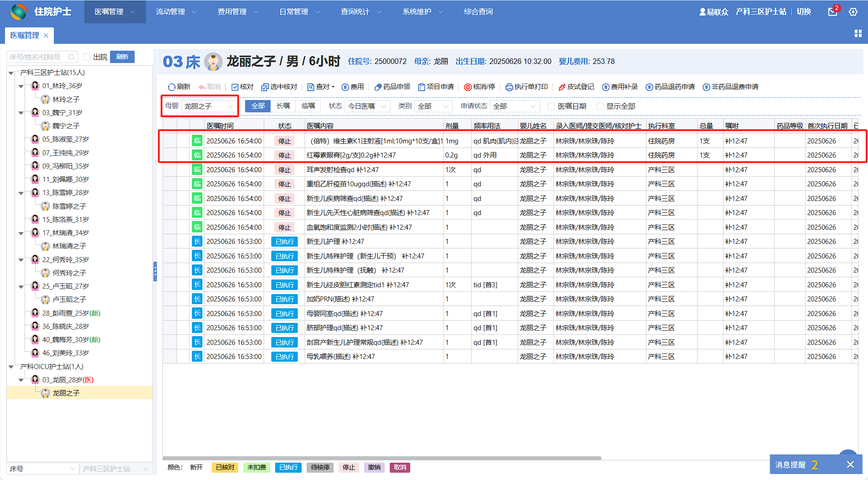Select the 临嘱 filter toggle

click(309, 106)
